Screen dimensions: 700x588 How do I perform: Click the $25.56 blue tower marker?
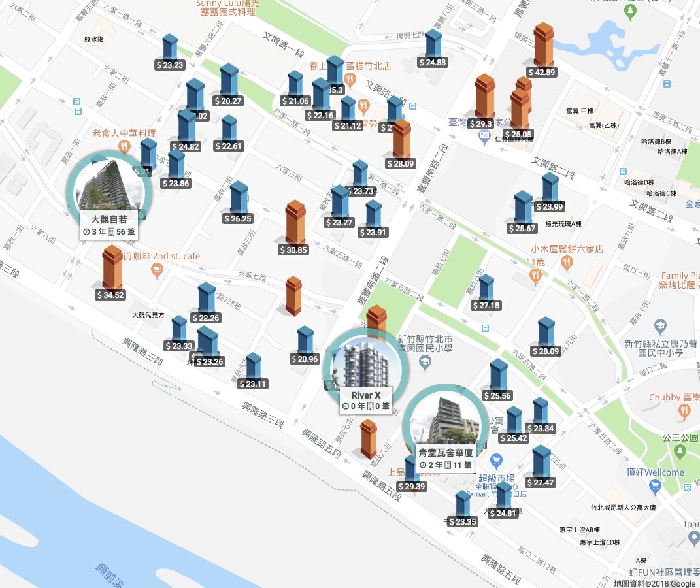coord(498,380)
